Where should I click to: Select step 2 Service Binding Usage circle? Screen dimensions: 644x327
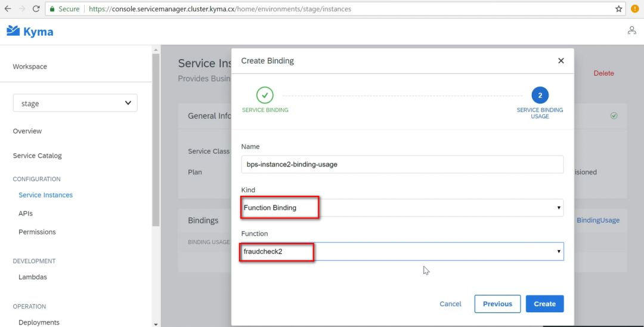click(540, 95)
